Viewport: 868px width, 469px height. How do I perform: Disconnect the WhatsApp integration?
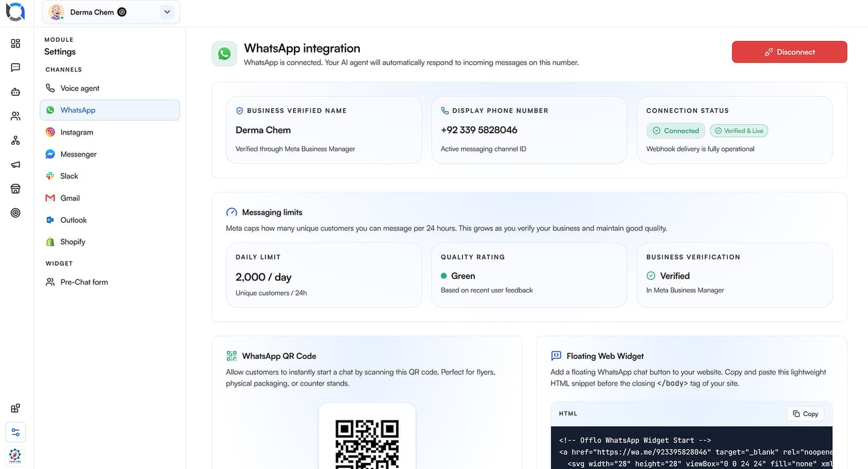tap(789, 52)
